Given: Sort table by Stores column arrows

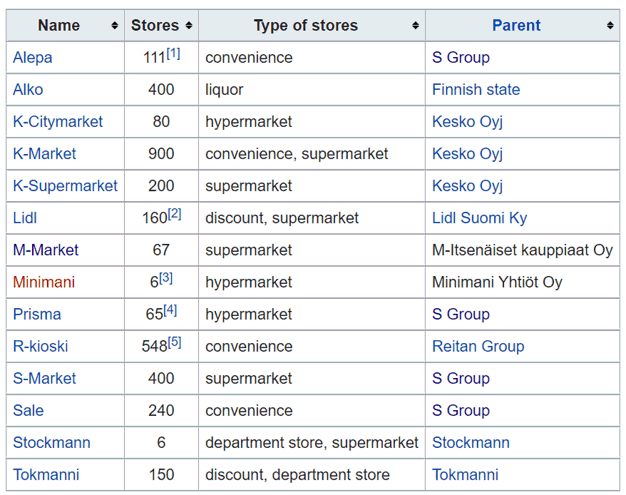Looking at the screenshot, I should pos(188,26).
